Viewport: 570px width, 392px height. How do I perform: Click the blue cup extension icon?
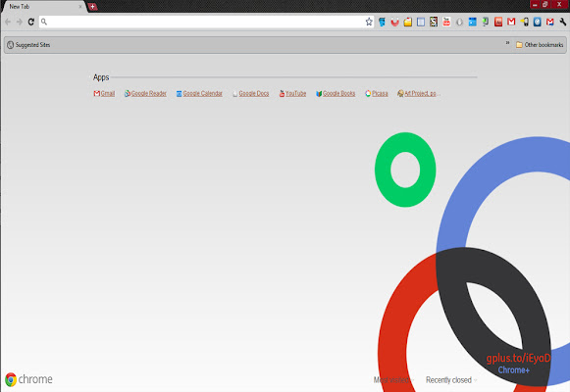pos(382,23)
